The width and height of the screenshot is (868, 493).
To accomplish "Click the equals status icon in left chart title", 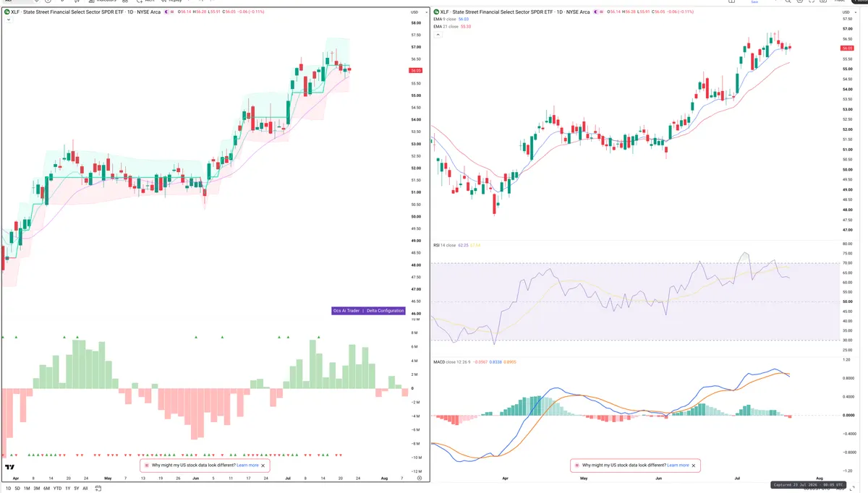I will pyautogui.click(x=173, y=12).
